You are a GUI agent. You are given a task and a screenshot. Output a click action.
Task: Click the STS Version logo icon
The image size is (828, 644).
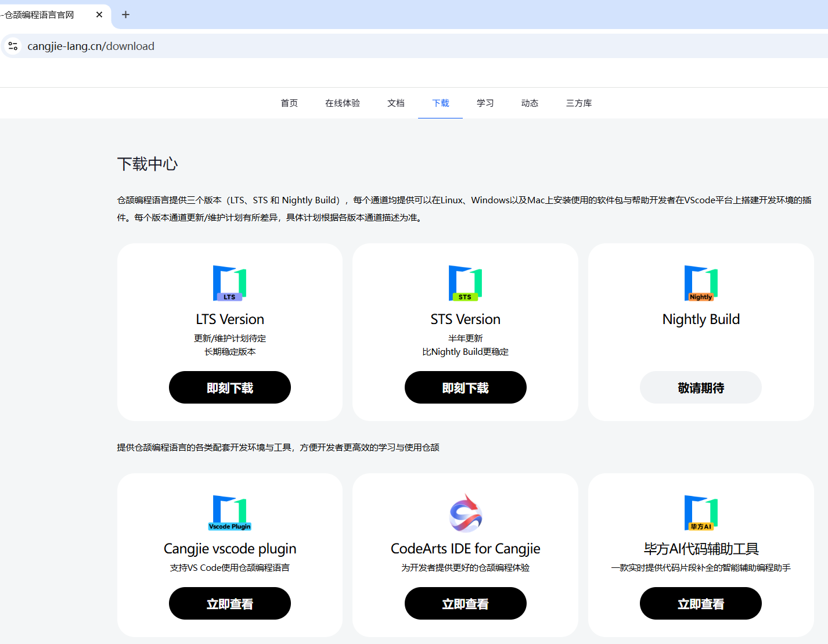tap(465, 283)
